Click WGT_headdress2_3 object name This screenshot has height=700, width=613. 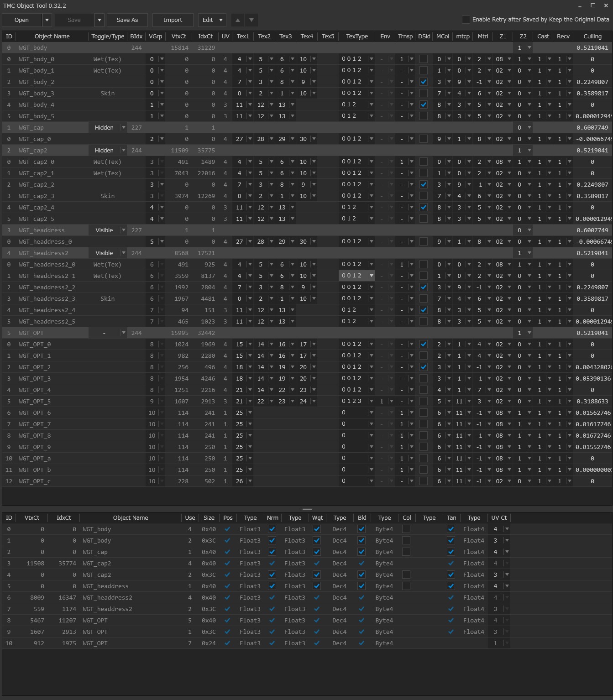(47, 298)
